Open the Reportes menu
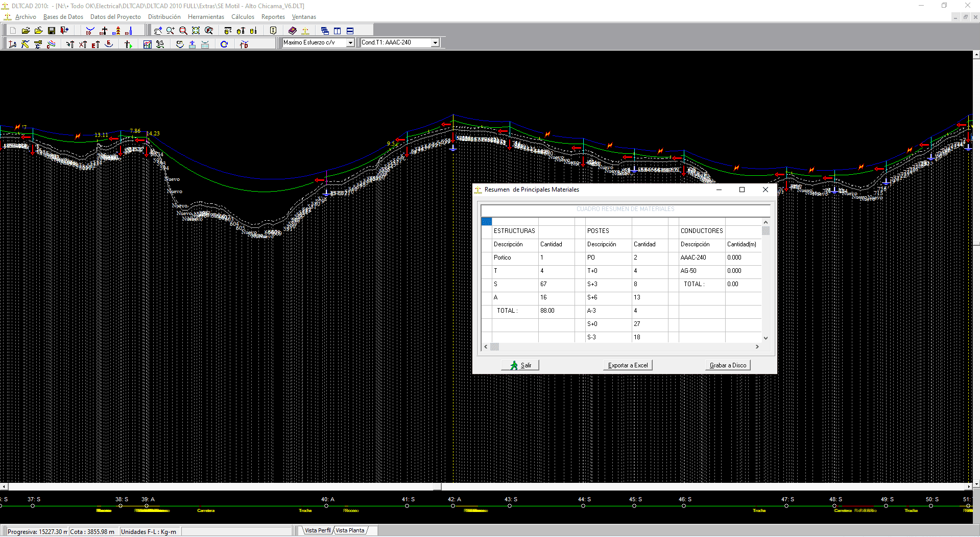980x537 pixels. coord(273,17)
